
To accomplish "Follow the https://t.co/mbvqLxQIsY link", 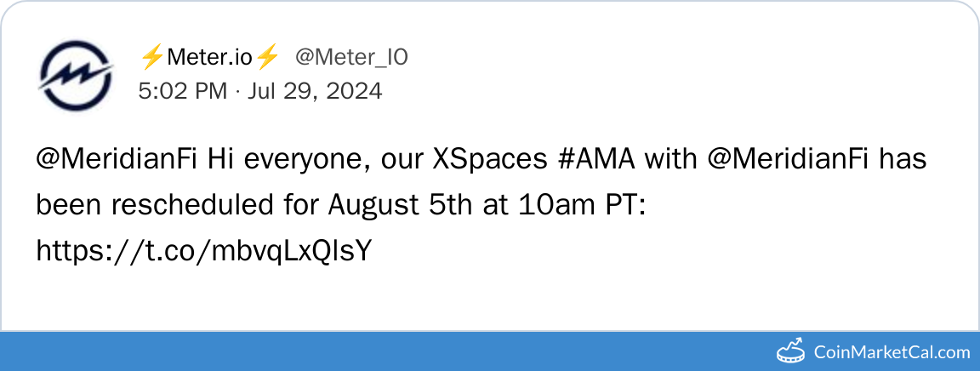I will click(x=204, y=251).
